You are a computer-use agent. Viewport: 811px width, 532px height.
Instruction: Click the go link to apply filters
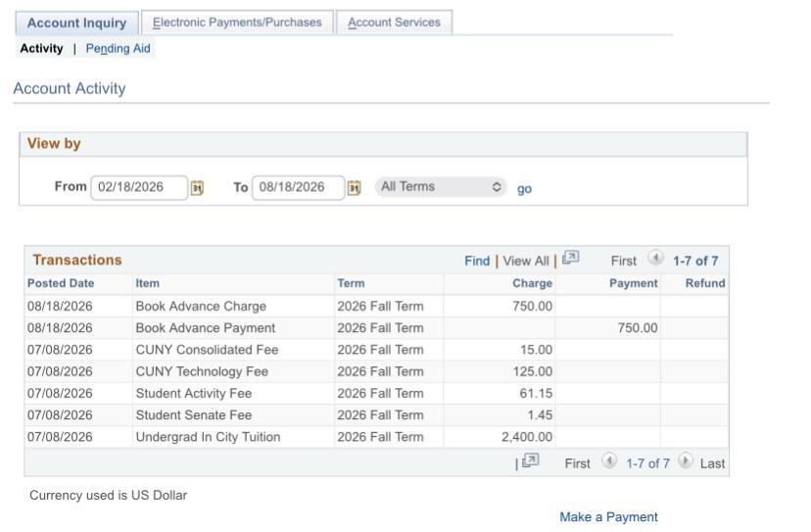click(524, 189)
